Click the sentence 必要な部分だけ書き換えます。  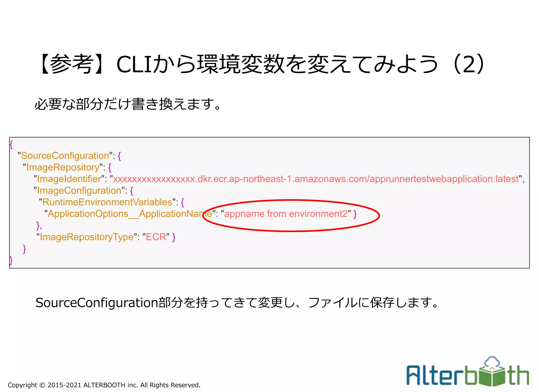point(129,104)
